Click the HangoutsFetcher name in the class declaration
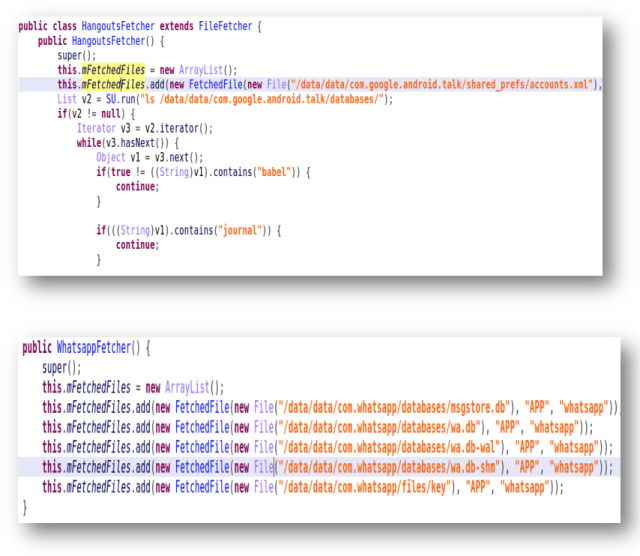 click(118, 26)
